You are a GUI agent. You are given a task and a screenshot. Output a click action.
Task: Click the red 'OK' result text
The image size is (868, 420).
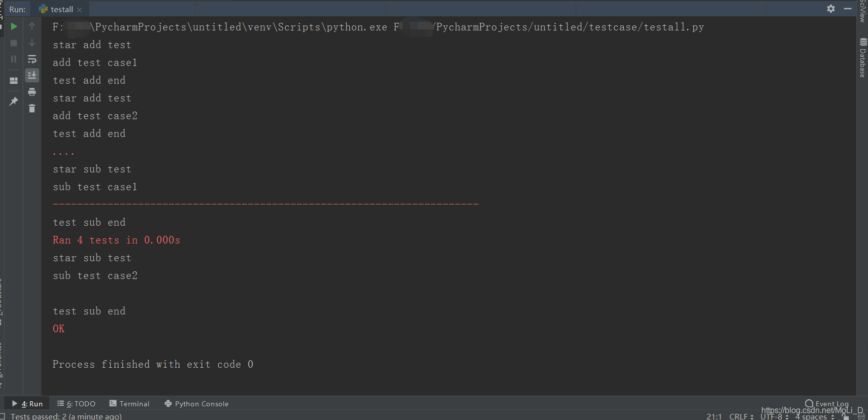point(59,329)
